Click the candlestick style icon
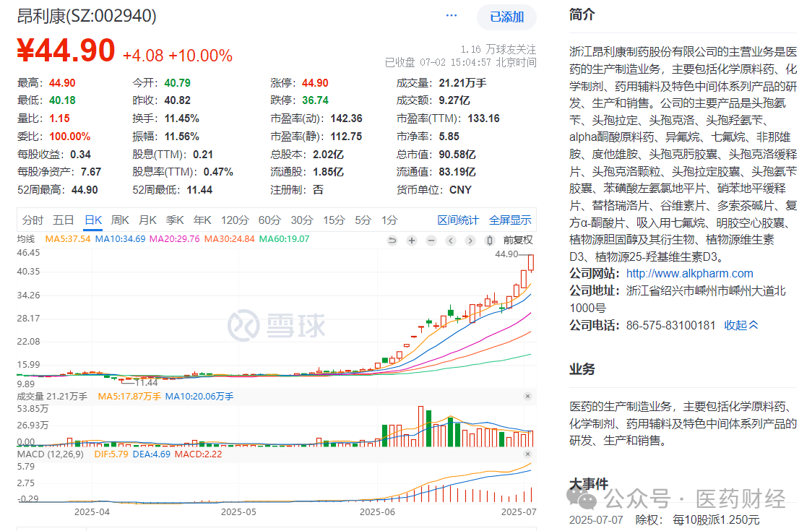Screen dimensions: 812x531 pos(491,241)
